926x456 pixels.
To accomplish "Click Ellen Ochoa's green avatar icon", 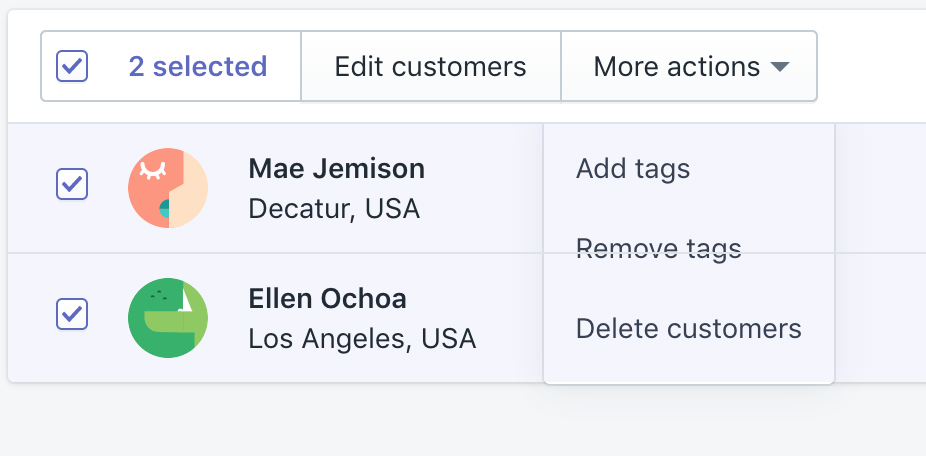I will point(168,318).
